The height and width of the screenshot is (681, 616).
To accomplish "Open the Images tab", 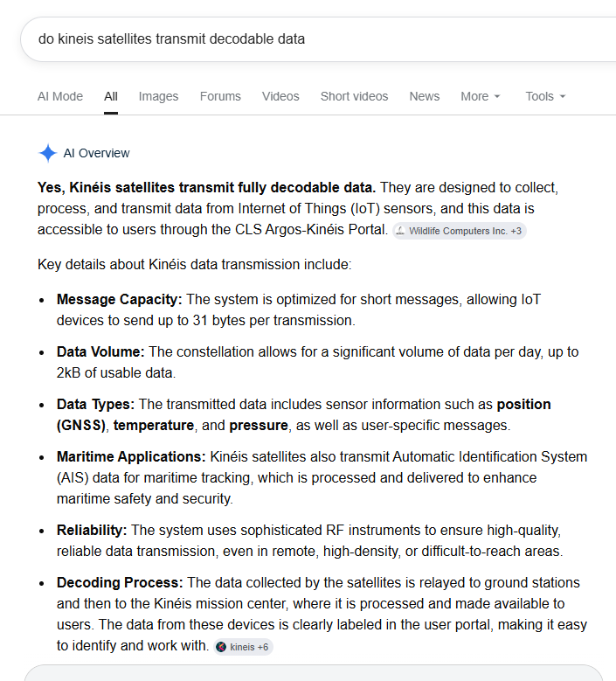I will tap(158, 96).
